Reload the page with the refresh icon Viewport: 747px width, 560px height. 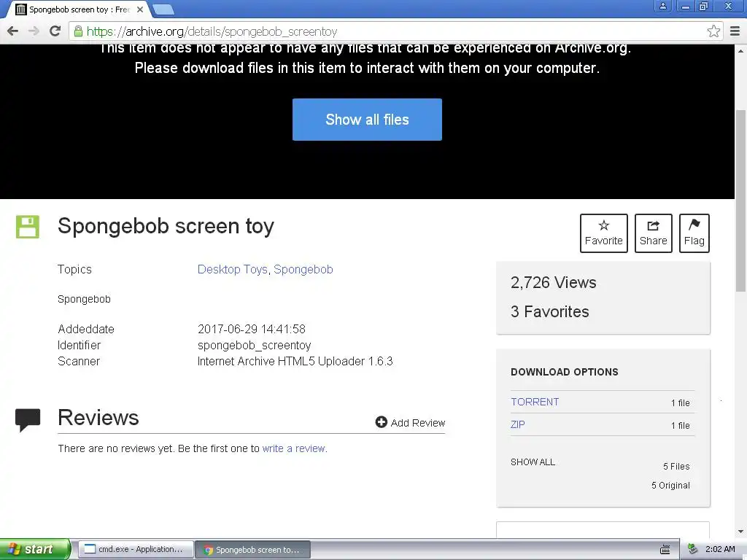pos(55,31)
